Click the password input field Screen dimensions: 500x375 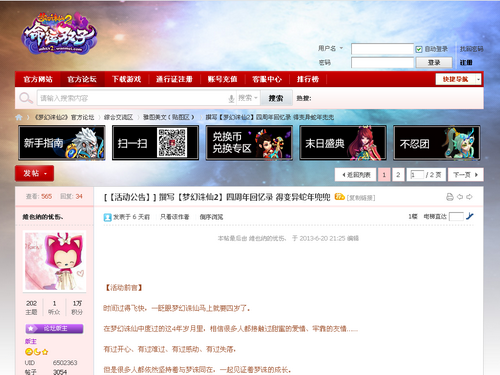pyautogui.click(x=382, y=63)
